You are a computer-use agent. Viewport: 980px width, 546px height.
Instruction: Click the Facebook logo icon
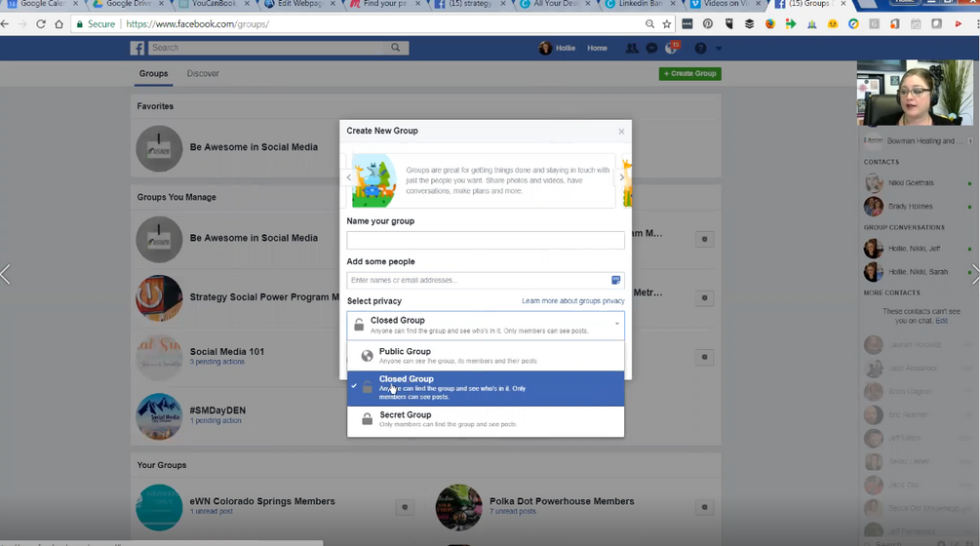tap(137, 48)
